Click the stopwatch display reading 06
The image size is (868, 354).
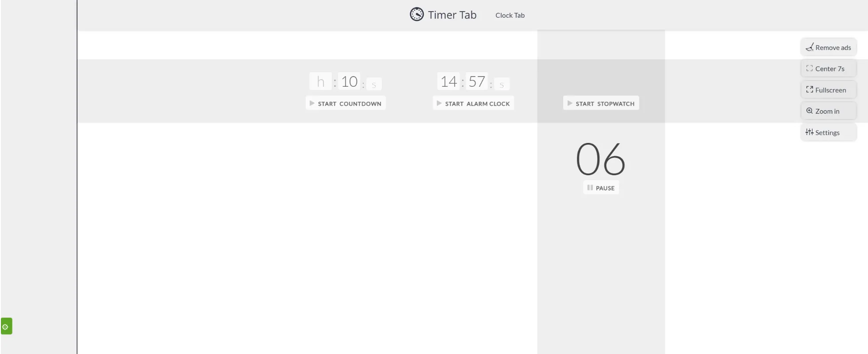[x=600, y=159]
